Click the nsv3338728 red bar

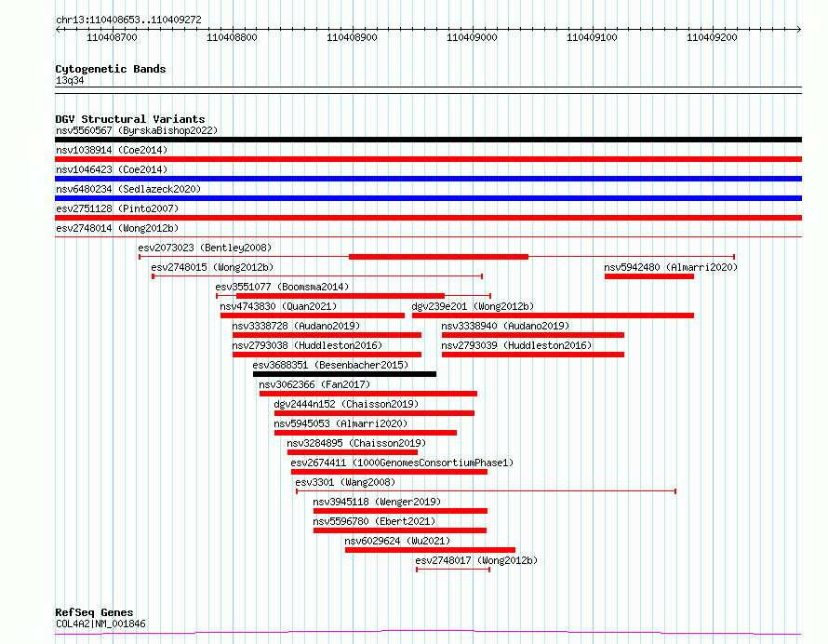pyautogui.click(x=327, y=335)
